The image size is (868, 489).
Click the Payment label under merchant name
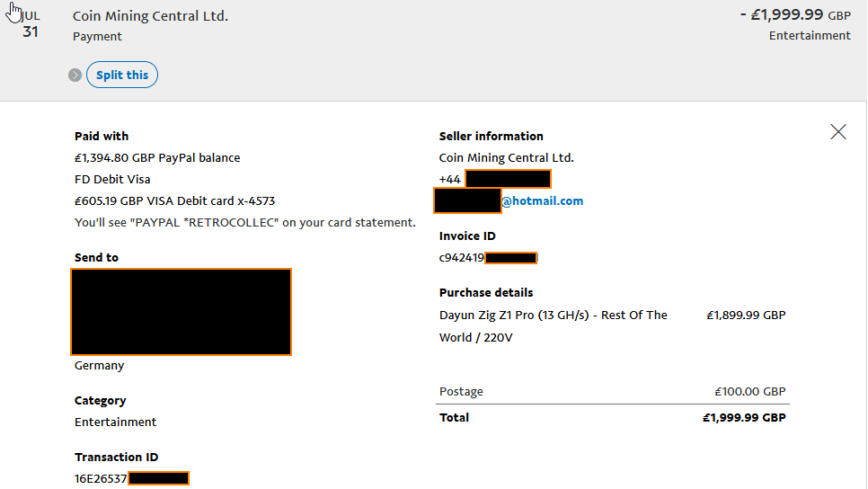97,37
